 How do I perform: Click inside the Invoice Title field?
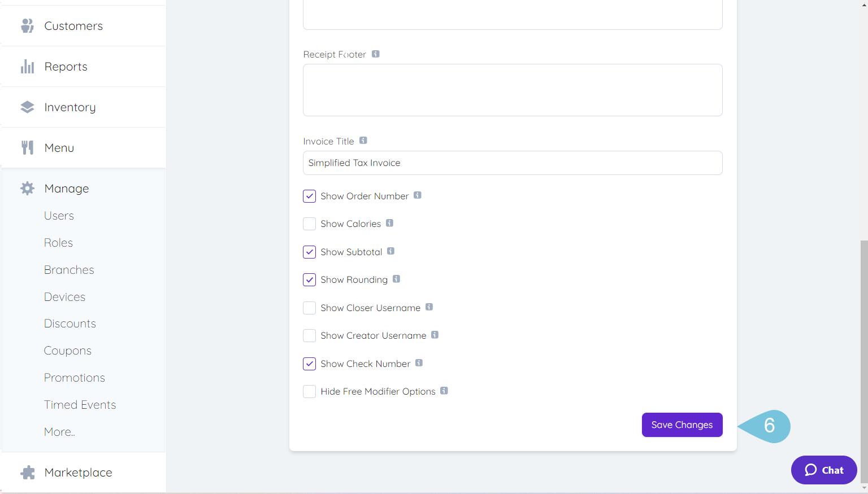[512, 163]
